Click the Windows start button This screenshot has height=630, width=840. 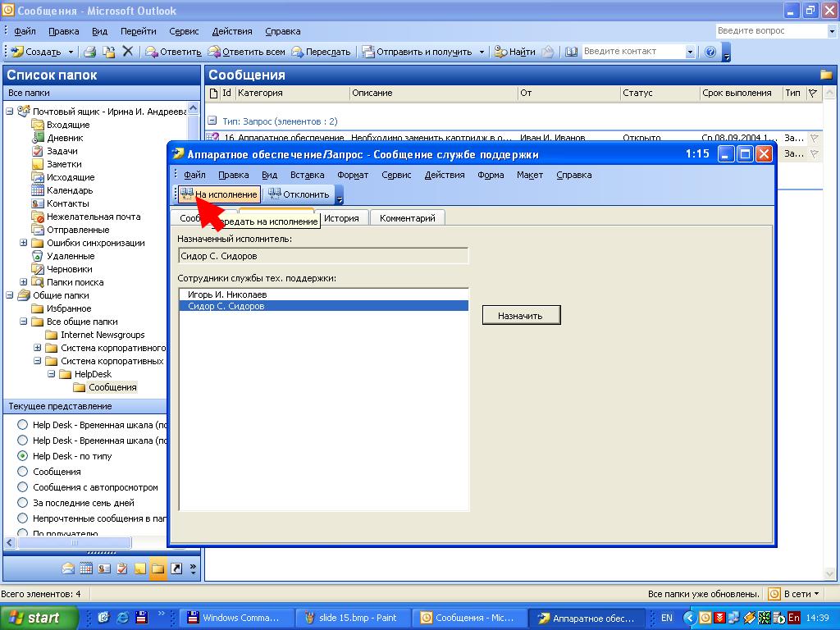[39, 618]
